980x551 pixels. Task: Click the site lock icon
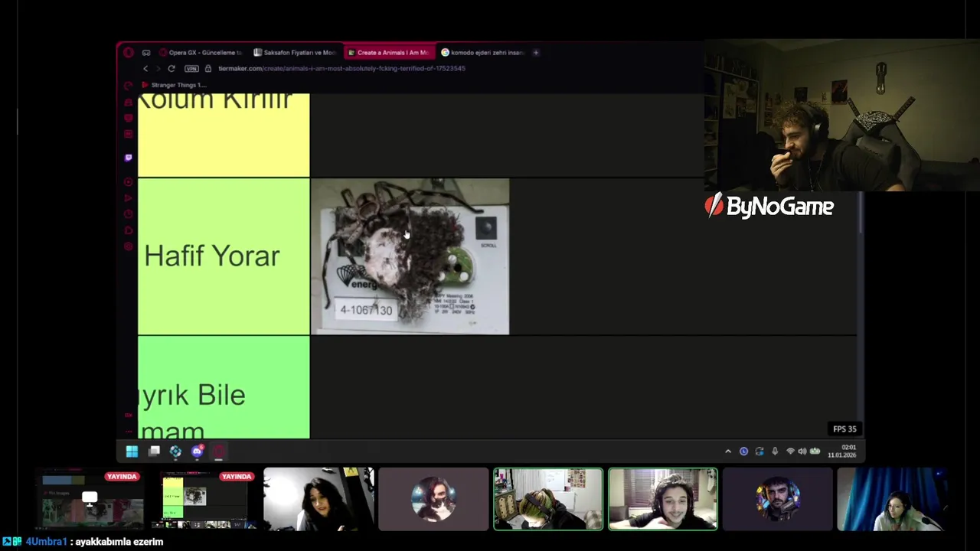[x=207, y=69]
